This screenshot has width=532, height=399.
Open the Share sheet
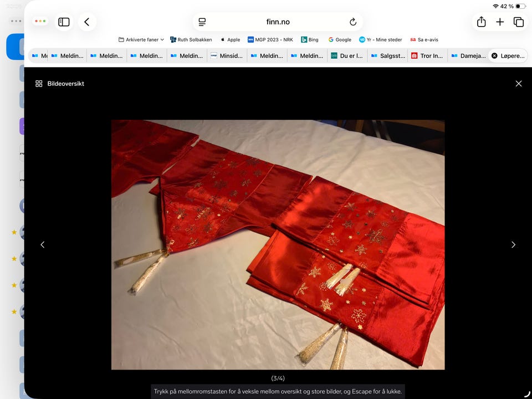click(x=481, y=22)
